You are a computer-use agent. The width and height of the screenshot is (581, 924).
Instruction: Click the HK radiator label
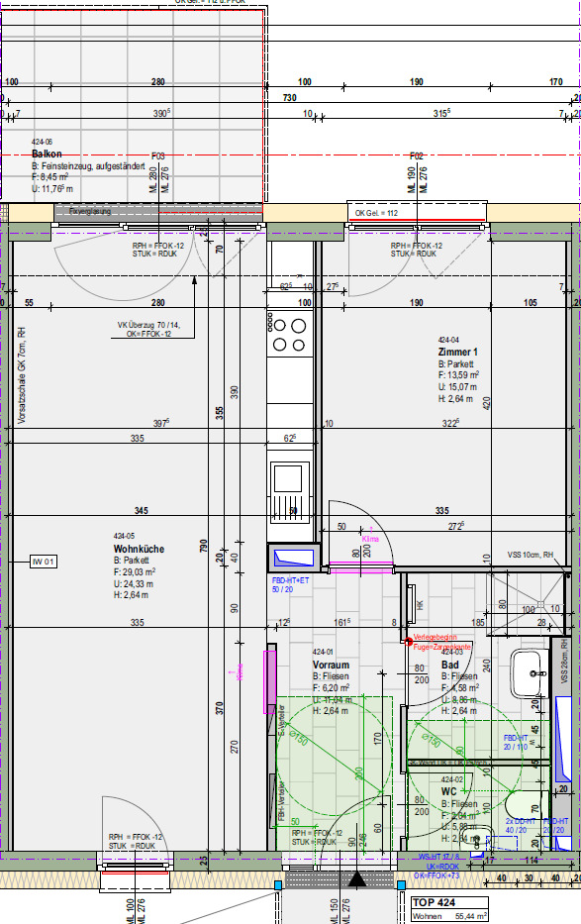tap(421, 605)
